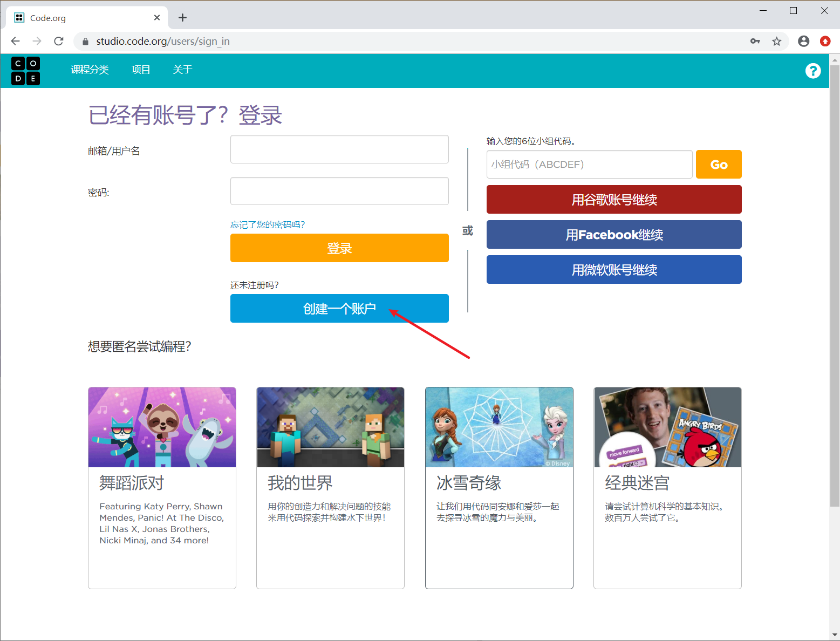Click the 冰雪奇缘 card title
This screenshot has width=840, height=641.
(x=469, y=483)
